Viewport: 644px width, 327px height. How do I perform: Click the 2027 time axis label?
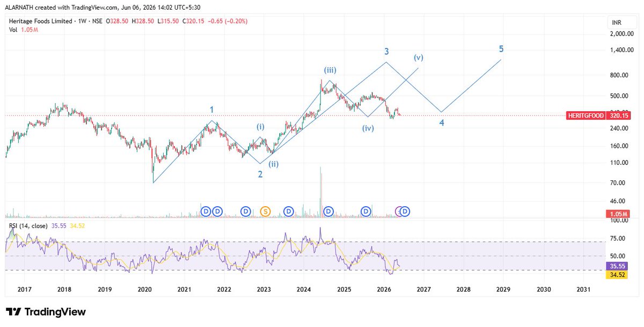pos(423,289)
